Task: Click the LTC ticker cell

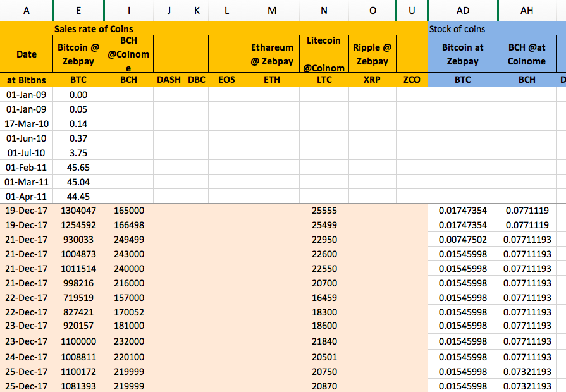Action: pyautogui.click(x=324, y=80)
